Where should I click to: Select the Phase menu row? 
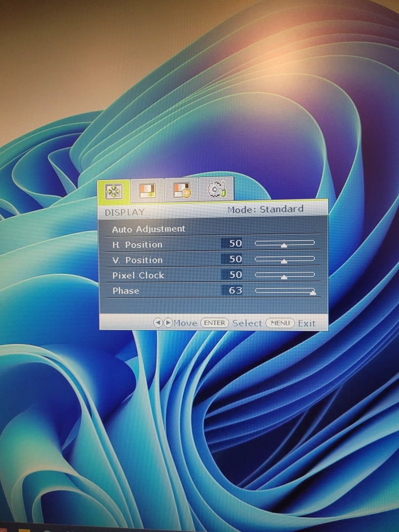tap(213, 291)
